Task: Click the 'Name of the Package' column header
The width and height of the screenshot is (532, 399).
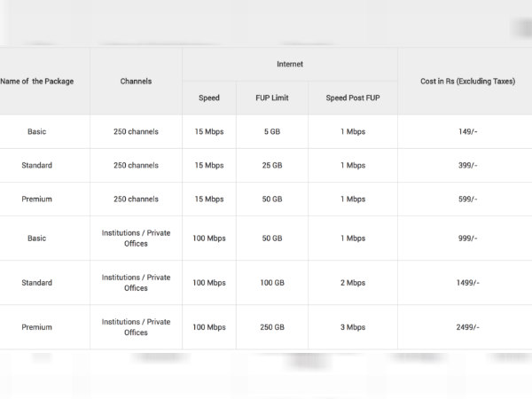Action: 37,81
